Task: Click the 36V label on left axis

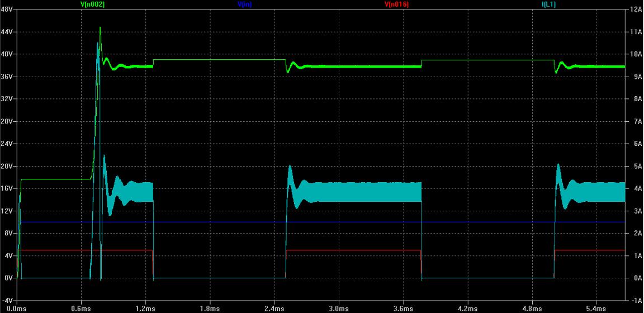Action: (7, 77)
